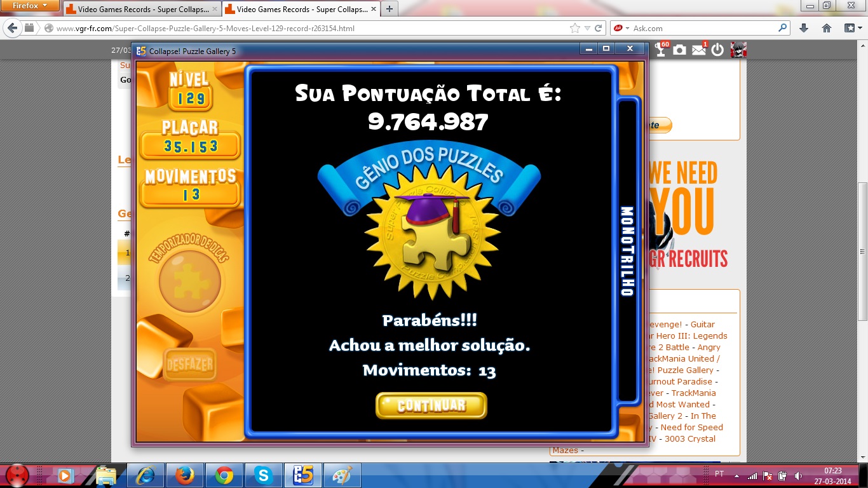Open a new browser tab
868x488 pixels.
(390, 10)
